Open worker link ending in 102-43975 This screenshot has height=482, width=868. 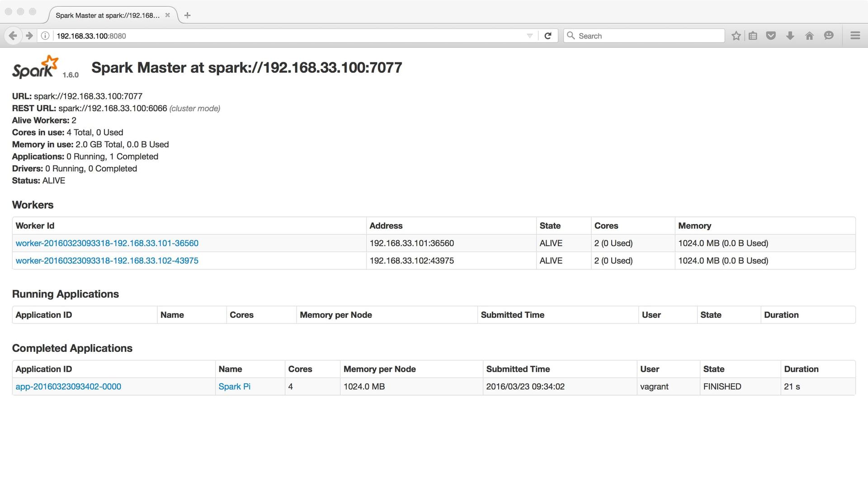(107, 261)
